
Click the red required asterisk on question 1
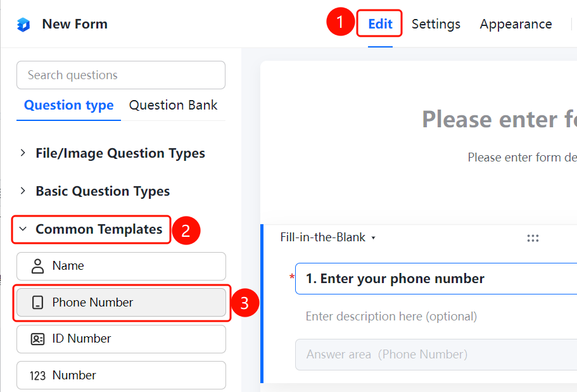[292, 276]
